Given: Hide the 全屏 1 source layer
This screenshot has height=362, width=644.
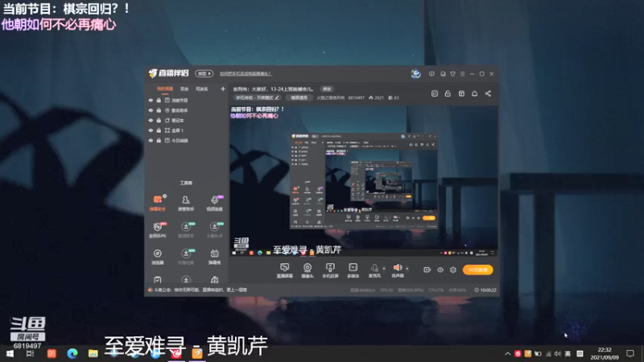Looking at the screenshot, I should [151, 130].
